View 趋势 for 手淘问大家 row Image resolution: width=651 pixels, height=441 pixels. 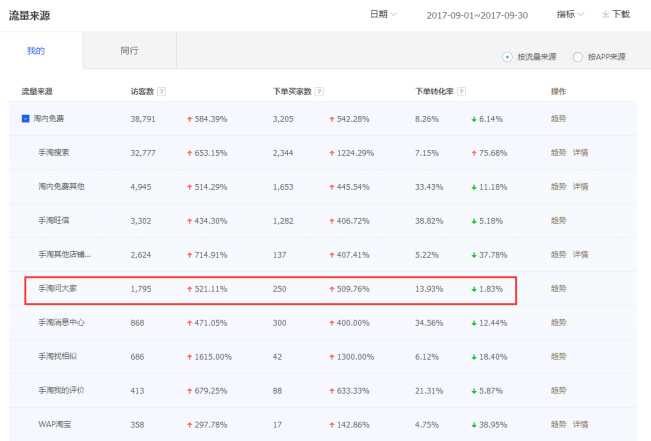(x=558, y=288)
